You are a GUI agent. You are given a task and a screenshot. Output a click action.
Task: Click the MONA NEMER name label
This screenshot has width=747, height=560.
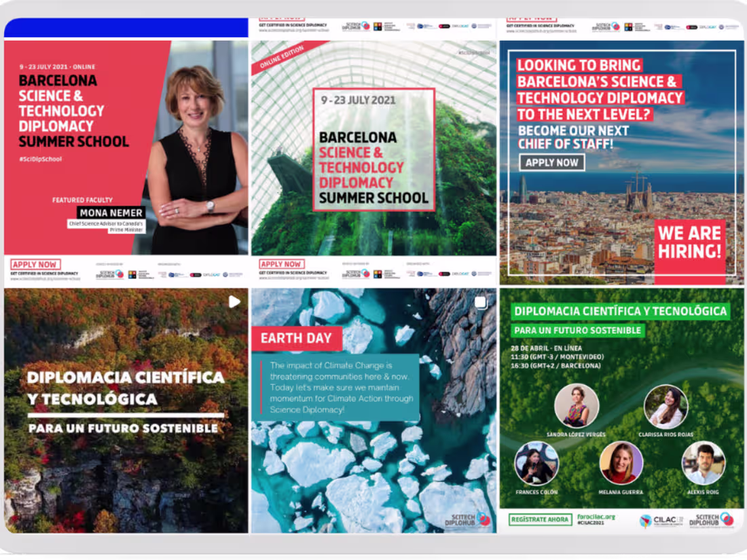point(111,213)
